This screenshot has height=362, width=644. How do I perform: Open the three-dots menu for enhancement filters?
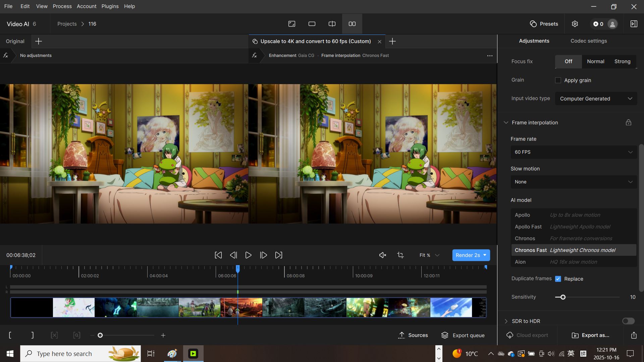click(490, 56)
